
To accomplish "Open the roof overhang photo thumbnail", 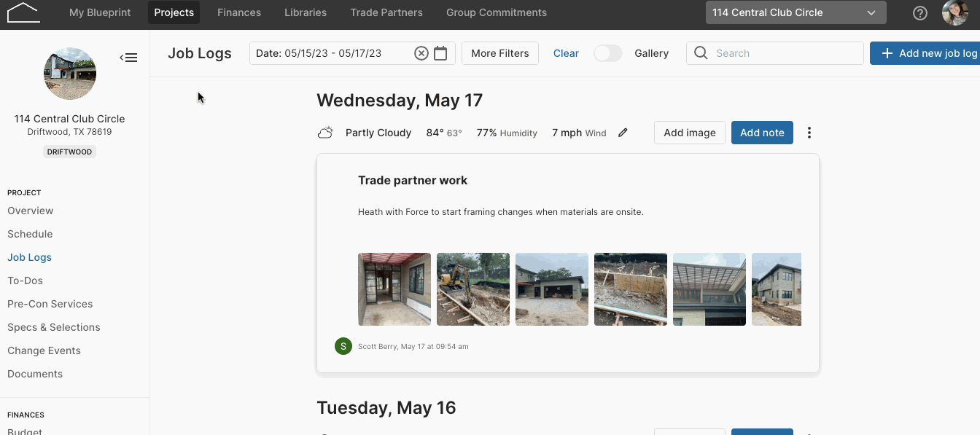I will 709,289.
